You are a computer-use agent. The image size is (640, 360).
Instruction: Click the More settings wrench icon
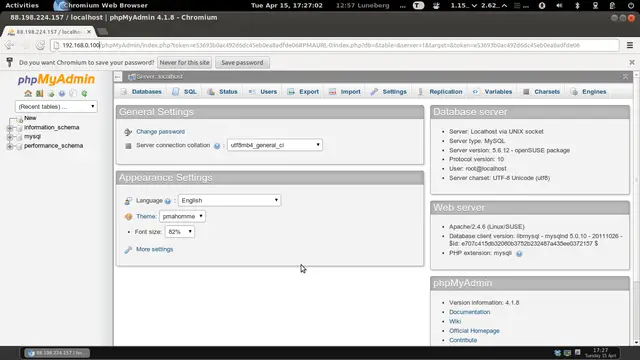click(128, 250)
